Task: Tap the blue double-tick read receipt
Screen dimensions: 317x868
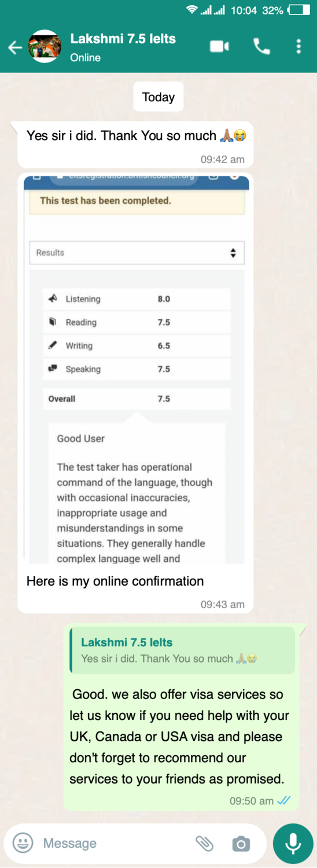Action: point(283,801)
